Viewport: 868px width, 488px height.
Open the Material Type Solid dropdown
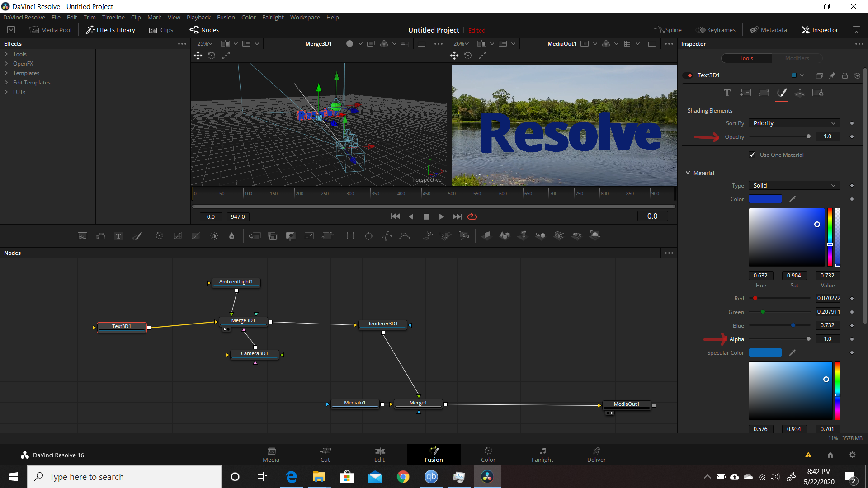794,186
